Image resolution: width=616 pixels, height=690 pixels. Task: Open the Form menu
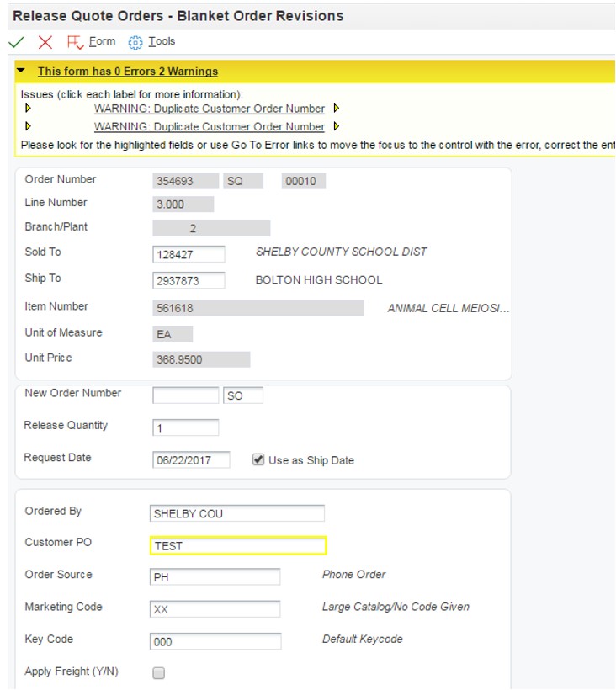click(x=102, y=41)
